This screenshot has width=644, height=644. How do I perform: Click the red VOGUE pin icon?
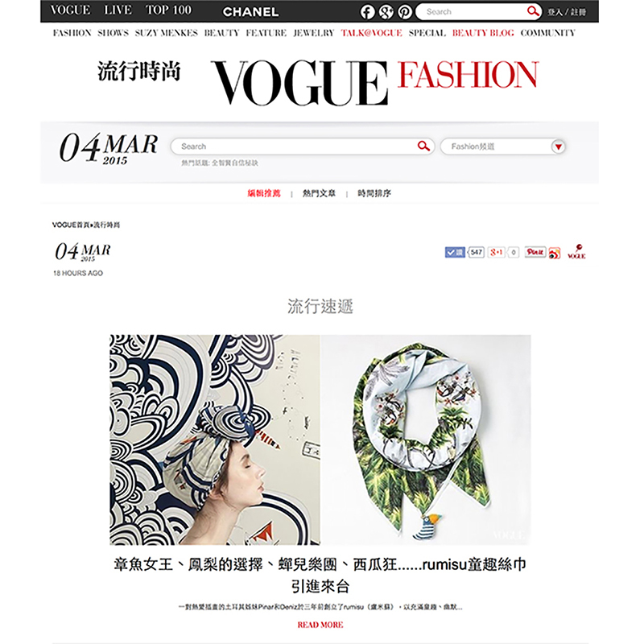pyautogui.click(x=576, y=251)
